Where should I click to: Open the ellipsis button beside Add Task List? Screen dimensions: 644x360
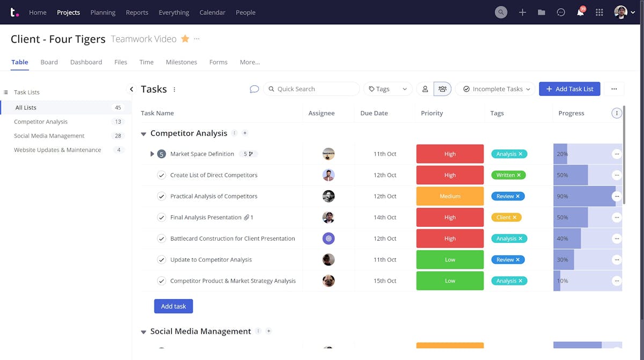point(614,89)
